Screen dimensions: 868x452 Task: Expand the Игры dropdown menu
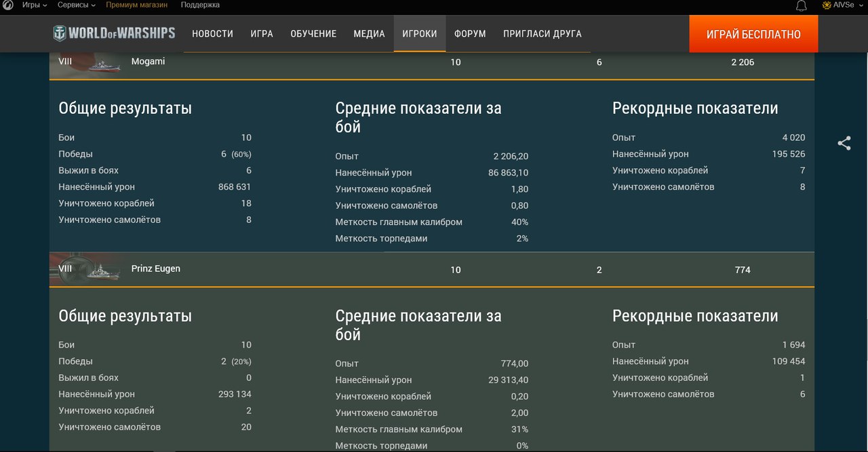click(x=34, y=5)
